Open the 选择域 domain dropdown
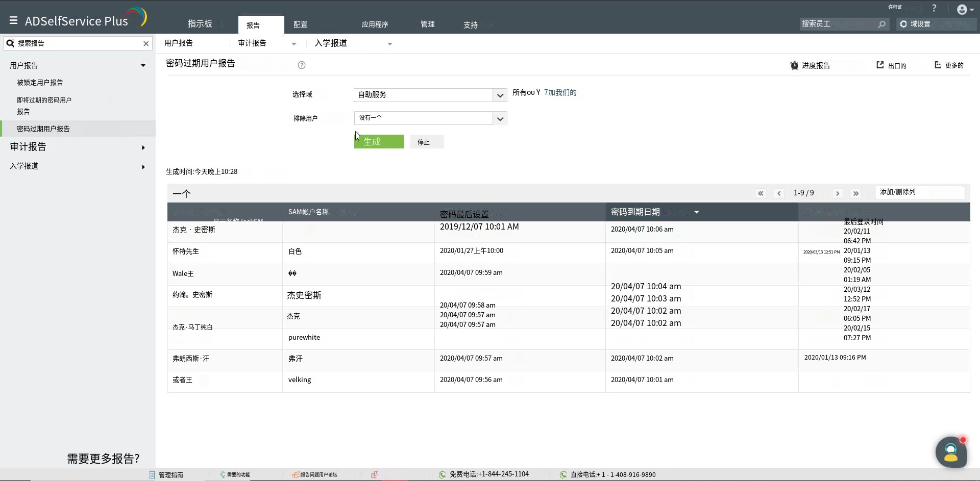 coord(500,95)
